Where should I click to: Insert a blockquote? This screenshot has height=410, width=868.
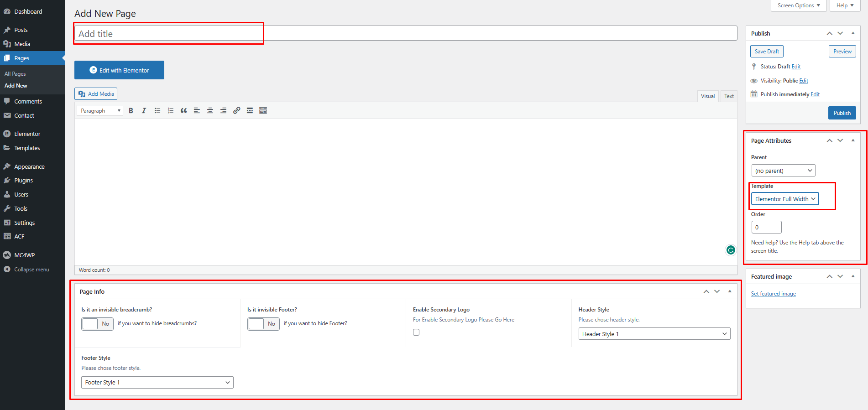point(183,111)
